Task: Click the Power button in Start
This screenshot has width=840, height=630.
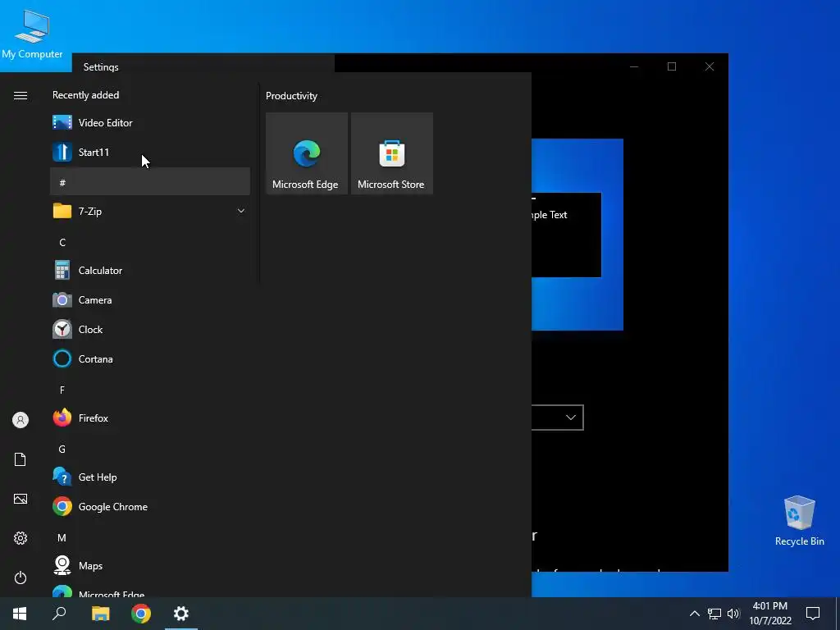Action: pyautogui.click(x=21, y=577)
